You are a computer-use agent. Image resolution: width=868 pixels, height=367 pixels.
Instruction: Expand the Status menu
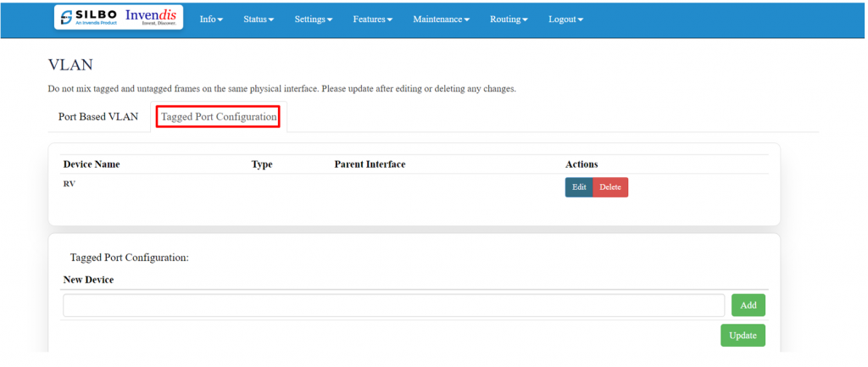click(x=259, y=19)
